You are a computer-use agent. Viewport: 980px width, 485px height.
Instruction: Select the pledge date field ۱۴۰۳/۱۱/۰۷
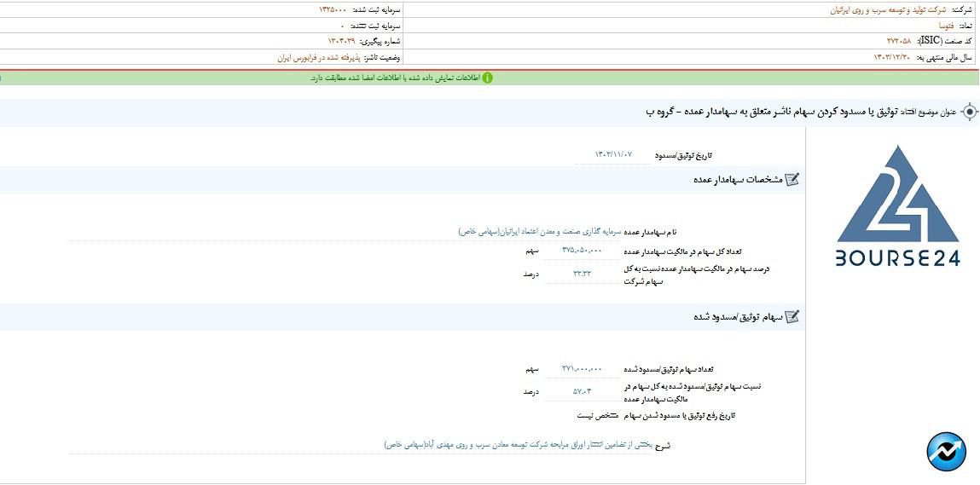coord(613,154)
